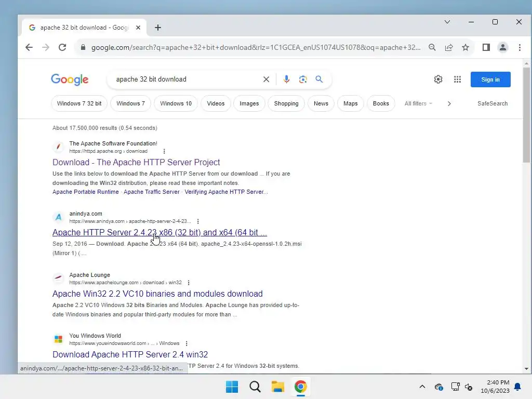532x399 pixels.
Task: Open SafeSearch settings
Action: tap(493, 103)
